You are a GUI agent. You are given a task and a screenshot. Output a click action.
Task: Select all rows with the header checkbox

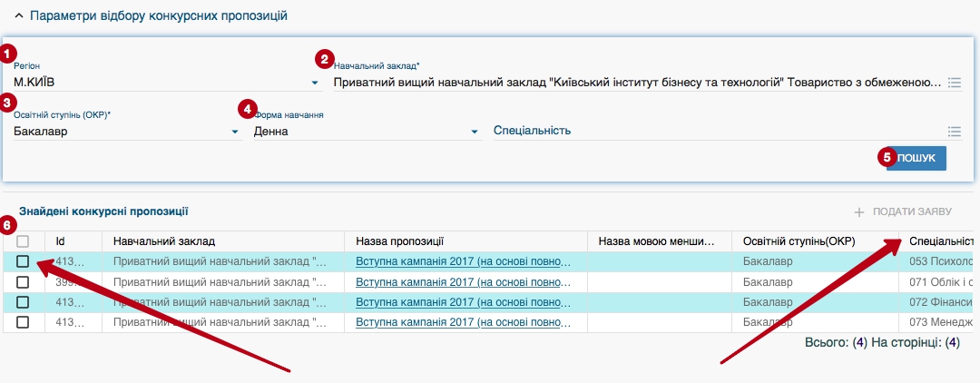point(23,241)
